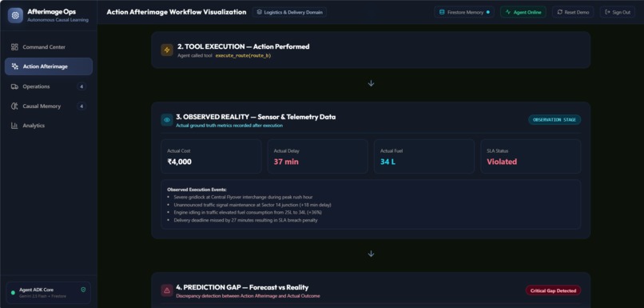Click the green status dot beside Agent ADK Core
Screen dimensions: 644x308
tap(13, 293)
